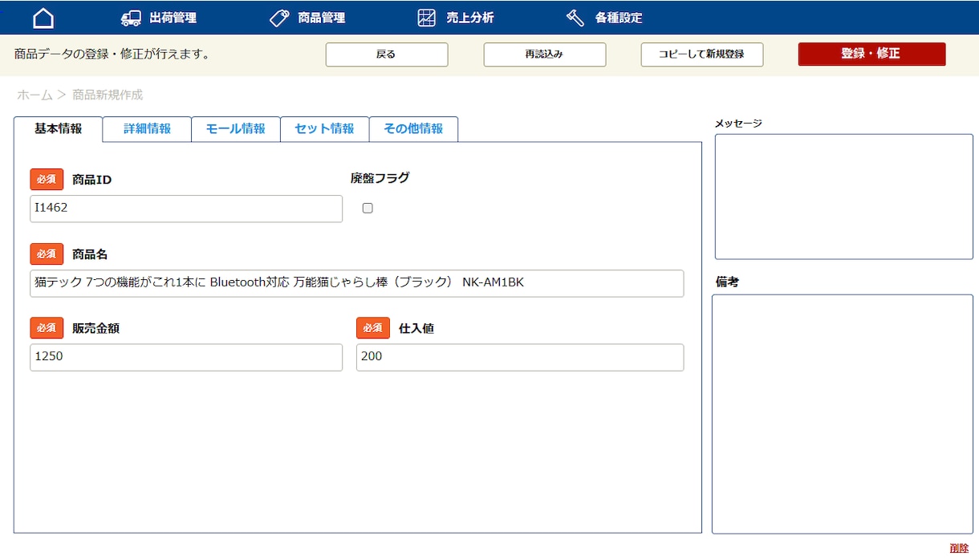Switch to the その他情報 tab

tap(413, 129)
